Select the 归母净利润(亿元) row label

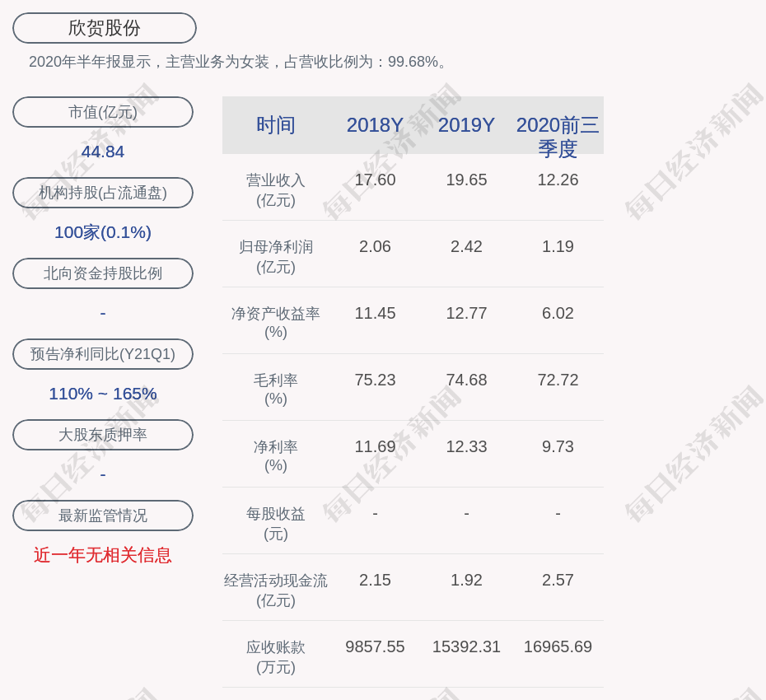click(x=276, y=256)
